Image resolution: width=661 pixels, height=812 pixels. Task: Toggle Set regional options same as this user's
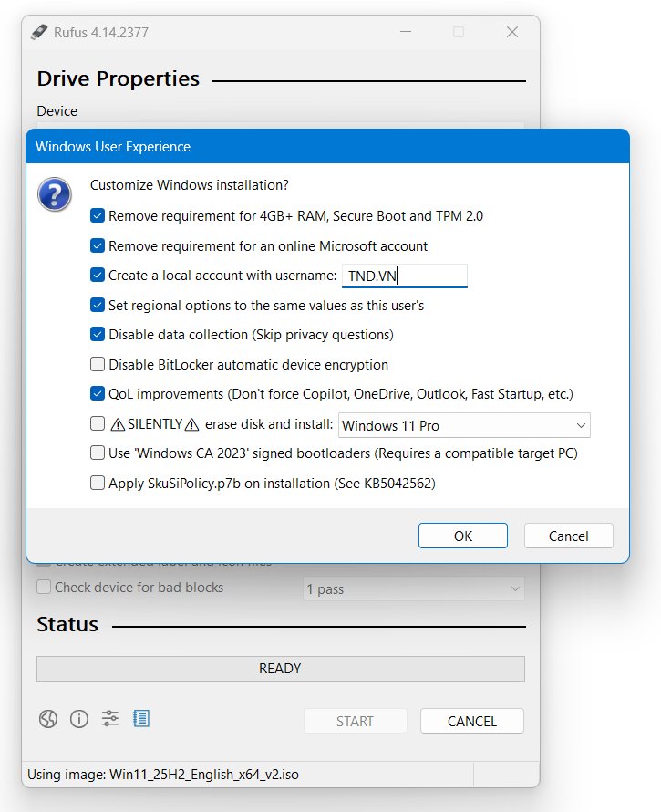click(x=98, y=305)
